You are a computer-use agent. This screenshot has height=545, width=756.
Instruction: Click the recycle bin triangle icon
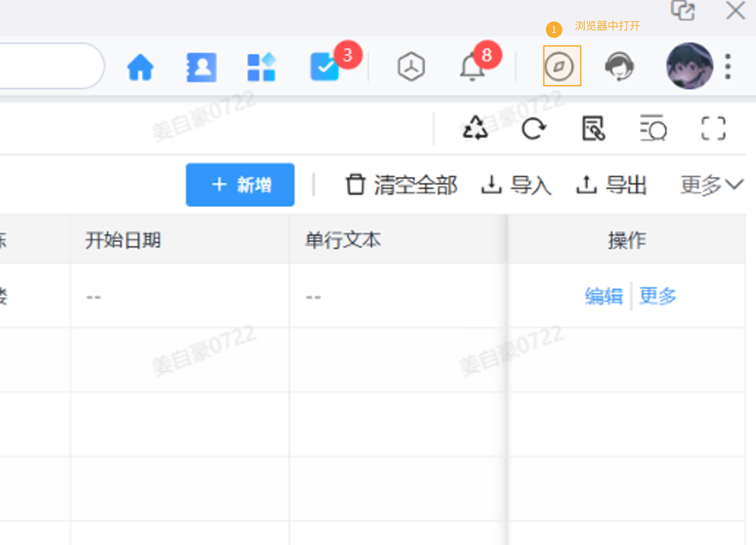click(475, 128)
